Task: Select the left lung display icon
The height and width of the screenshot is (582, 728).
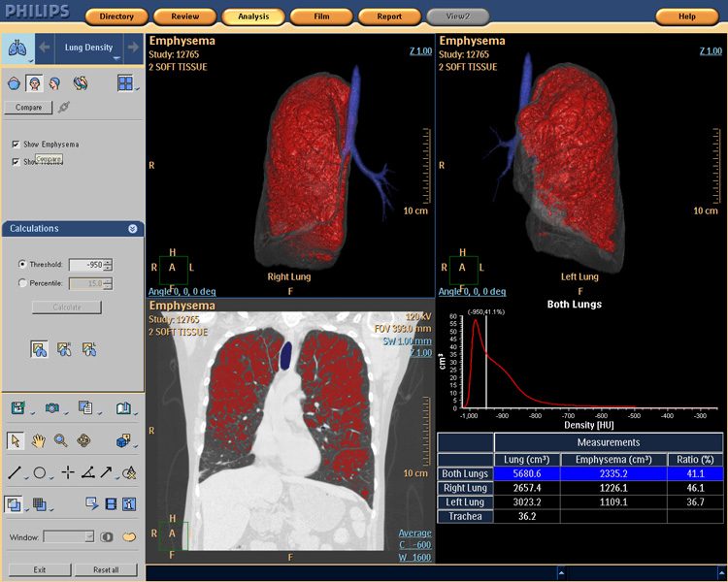Action: 88,349
